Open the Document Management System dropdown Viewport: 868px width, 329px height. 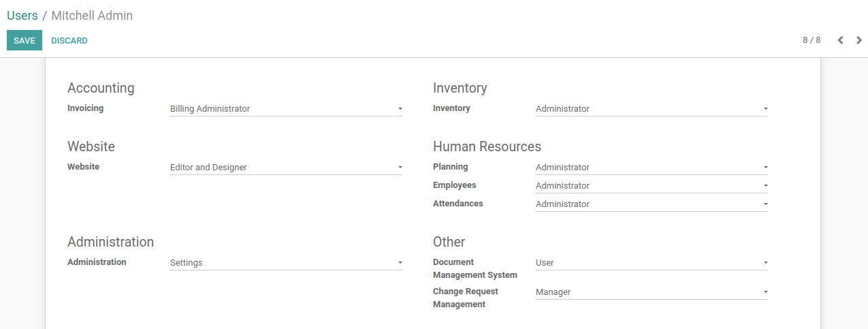pos(652,262)
